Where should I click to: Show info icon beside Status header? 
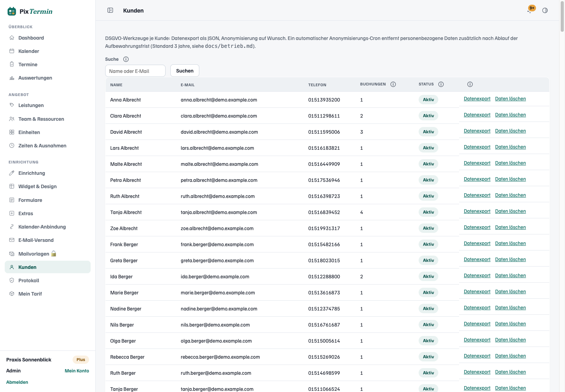441,84
